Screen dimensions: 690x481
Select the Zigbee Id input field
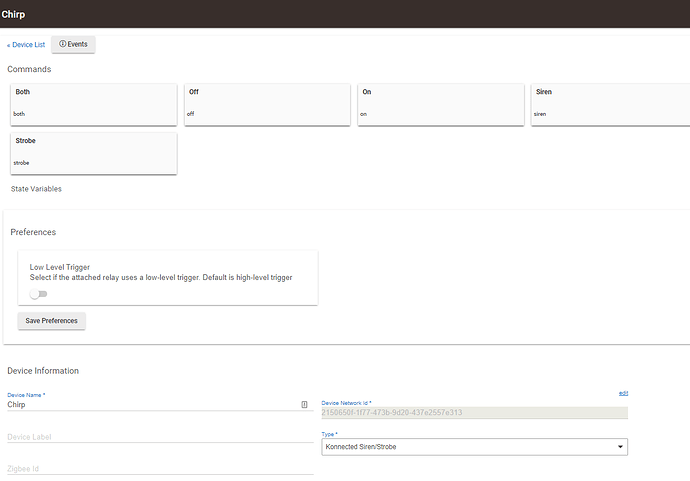160,467
